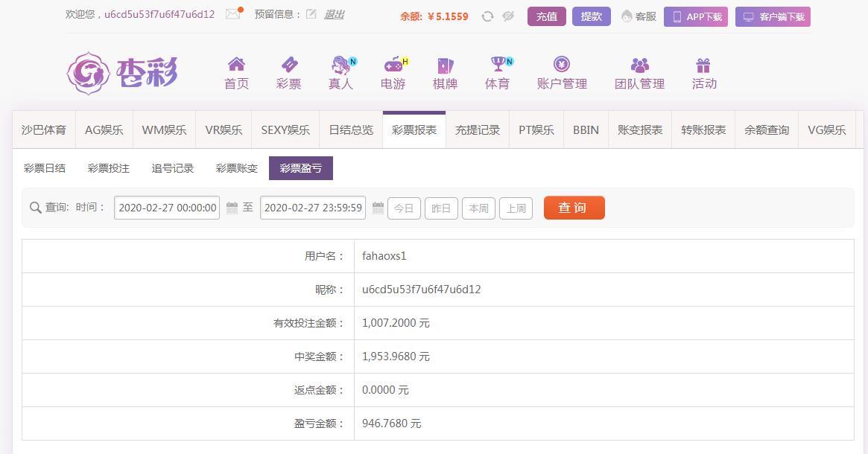Switch to 日结总览 tab
The width and height of the screenshot is (868, 454).
(351, 130)
